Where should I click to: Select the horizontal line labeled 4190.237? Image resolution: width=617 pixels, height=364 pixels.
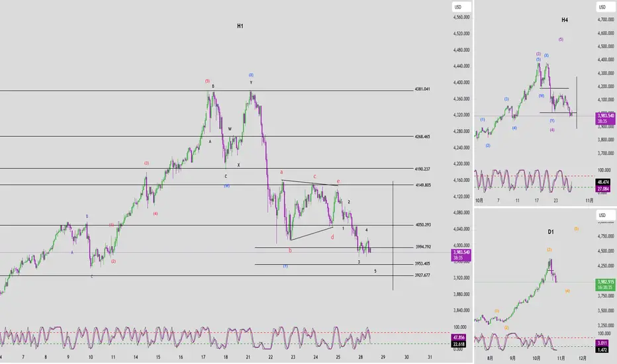206,169
